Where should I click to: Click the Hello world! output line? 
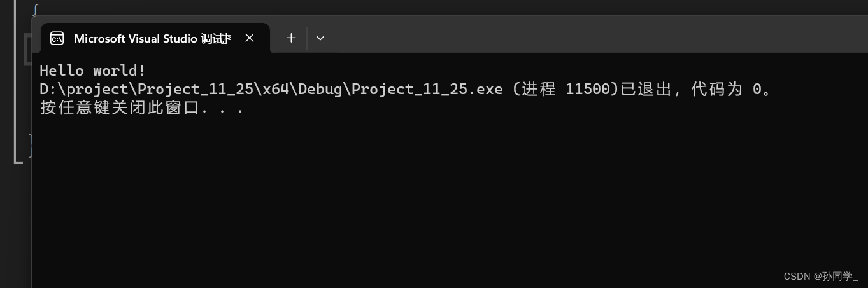(93, 70)
